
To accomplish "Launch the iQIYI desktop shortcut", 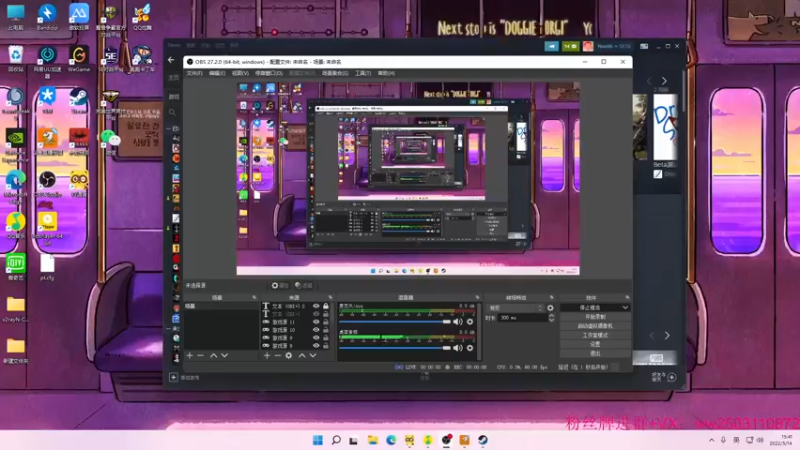I will point(15,268).
